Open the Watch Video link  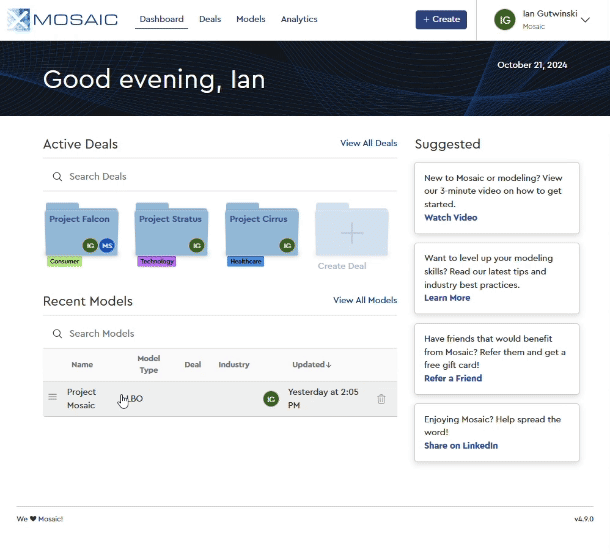click(x=450, y=217)
